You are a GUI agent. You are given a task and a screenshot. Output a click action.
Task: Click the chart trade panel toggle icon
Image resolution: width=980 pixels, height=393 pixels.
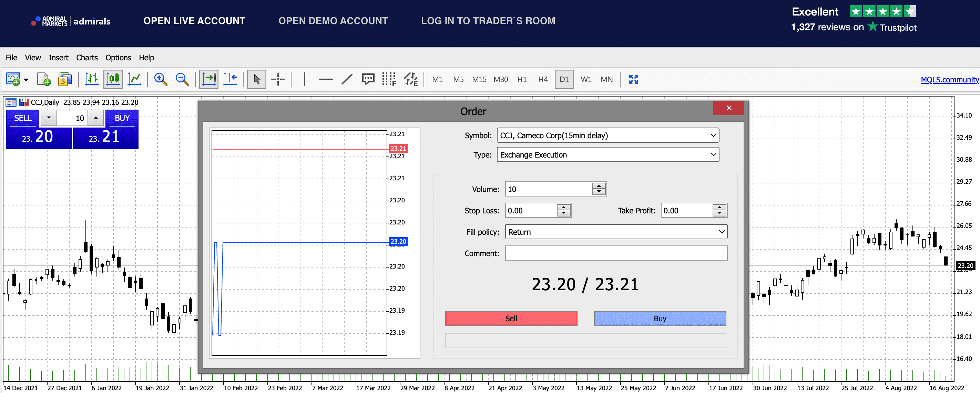[x=11, y=102]
